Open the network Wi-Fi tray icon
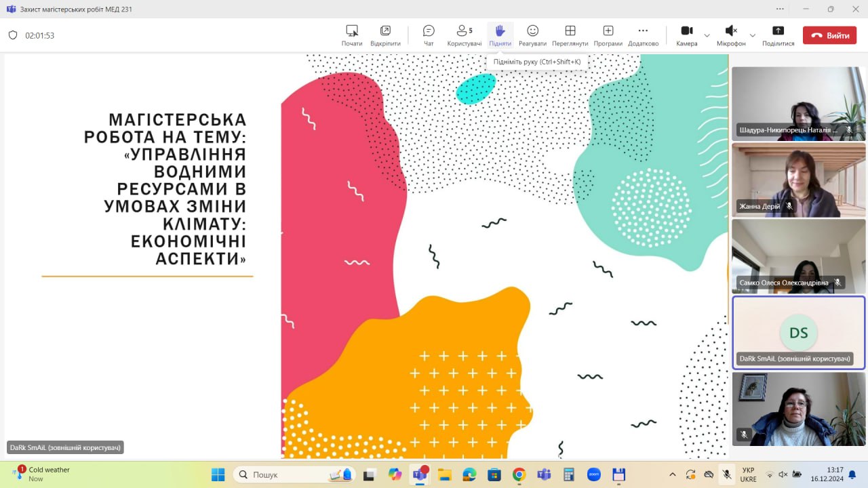 point(770,474)
